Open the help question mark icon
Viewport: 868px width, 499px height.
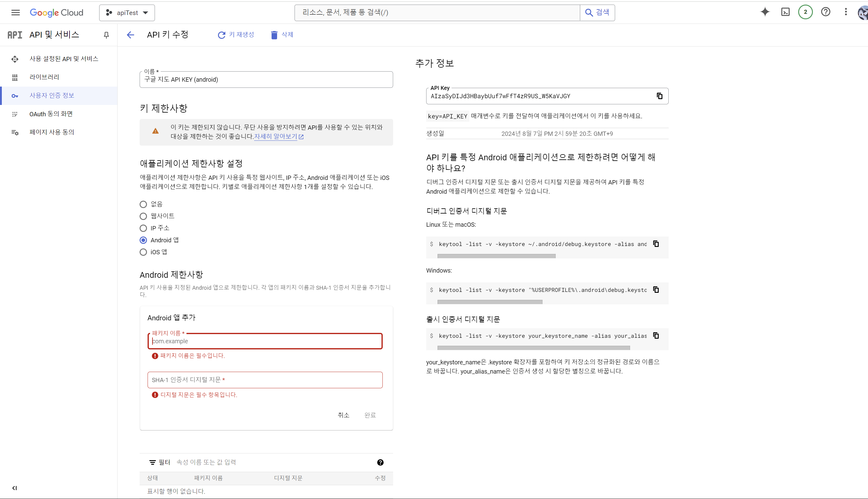pos(825,12)
